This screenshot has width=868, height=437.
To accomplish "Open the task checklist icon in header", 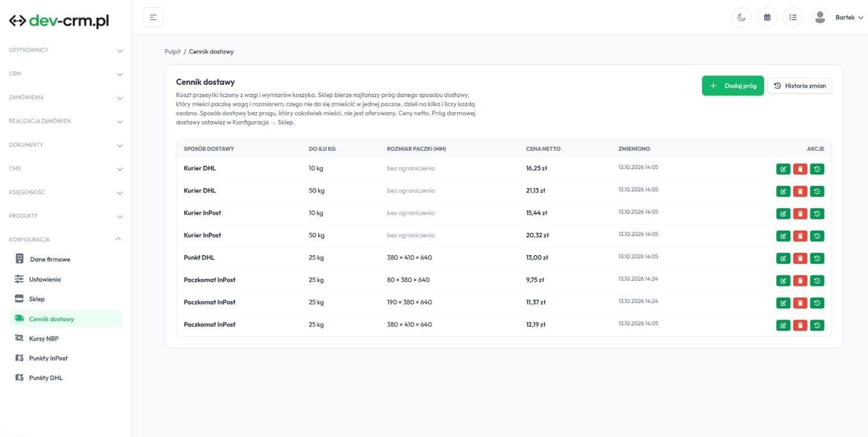I will click(793, 17).
